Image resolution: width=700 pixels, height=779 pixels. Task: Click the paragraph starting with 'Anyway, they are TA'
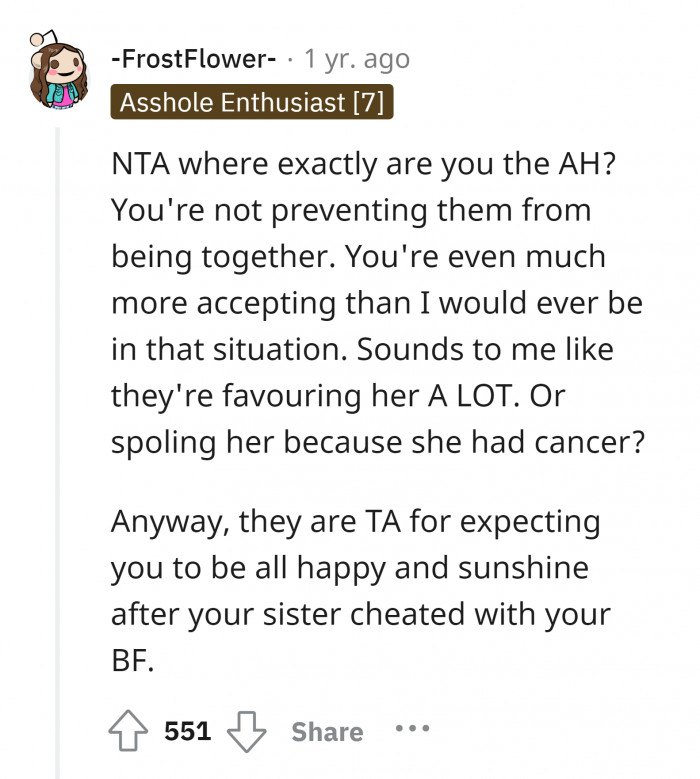pyautogui.click(x=360, y=591)
